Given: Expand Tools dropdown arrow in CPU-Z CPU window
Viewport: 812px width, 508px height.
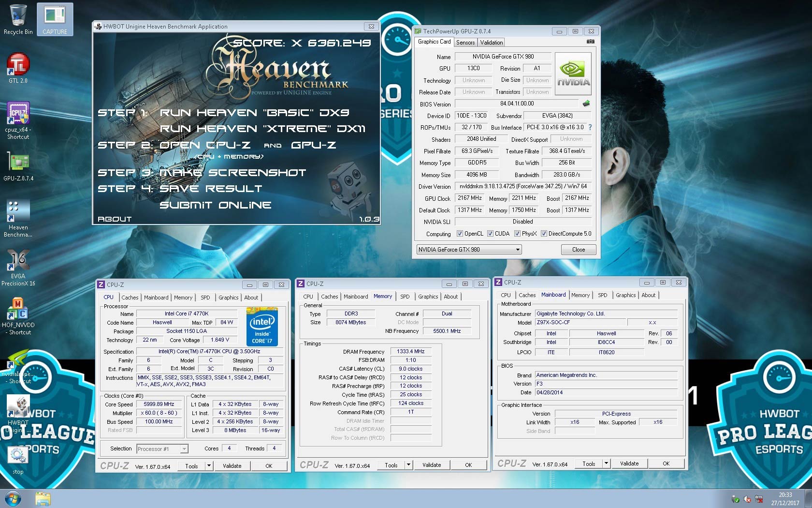Looking at the screenshot, I should 209,466.
